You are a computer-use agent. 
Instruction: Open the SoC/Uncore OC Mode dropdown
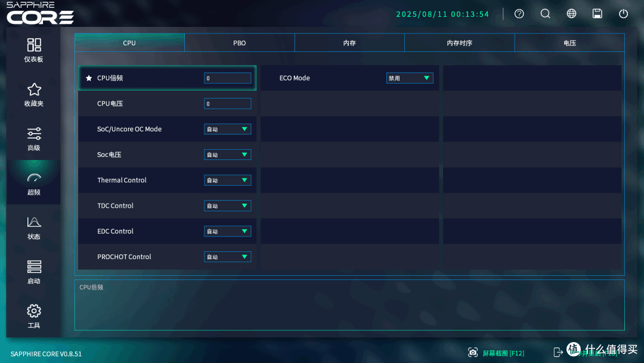[228, 129]
